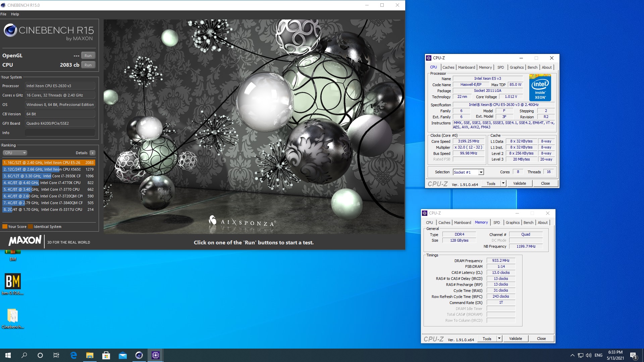The image size is (644, 362).
Task: Show hidden system tray icons
Action: pyautogui.click(x=572, y=355)
